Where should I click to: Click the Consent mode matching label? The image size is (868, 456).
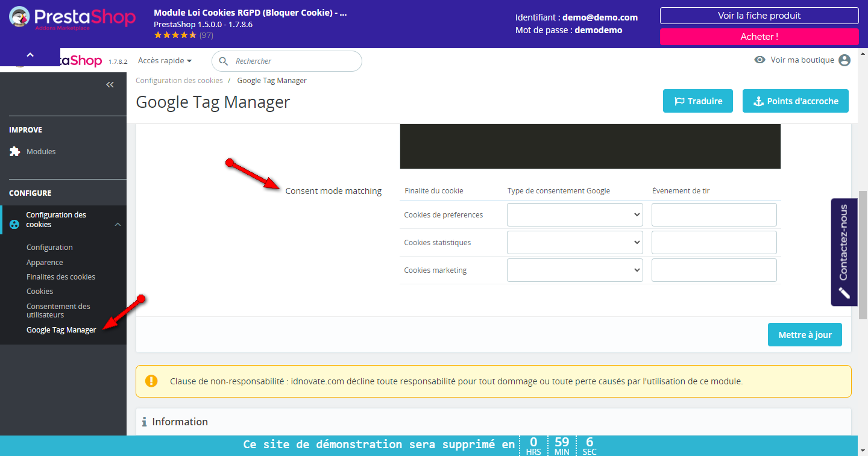(333, 191)
